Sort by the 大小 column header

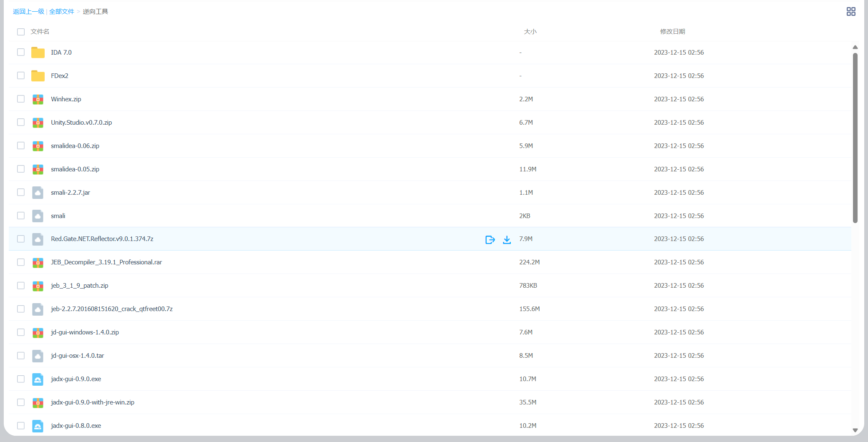530,32
